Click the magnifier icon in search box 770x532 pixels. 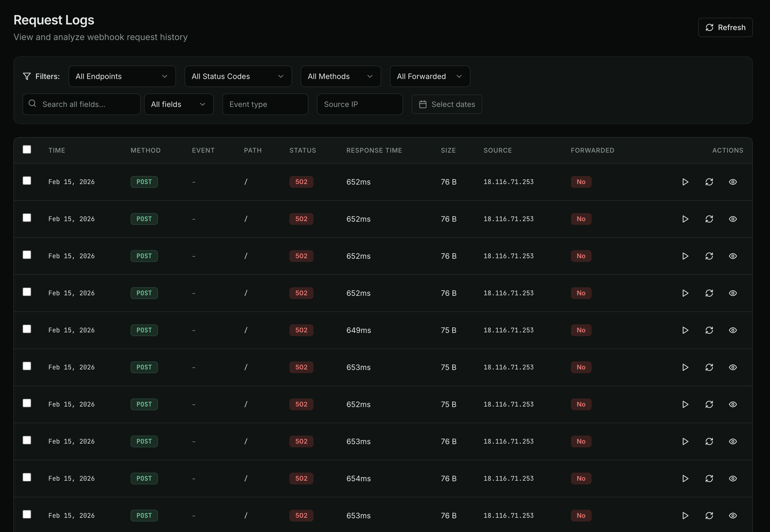pyautogui.click(x=32, y=104)
